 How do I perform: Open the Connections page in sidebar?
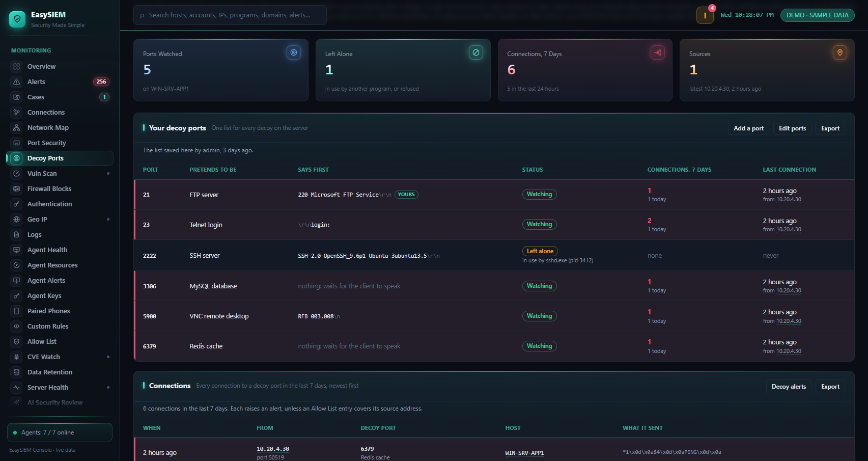pyautogui.click(x=60, y=113)
